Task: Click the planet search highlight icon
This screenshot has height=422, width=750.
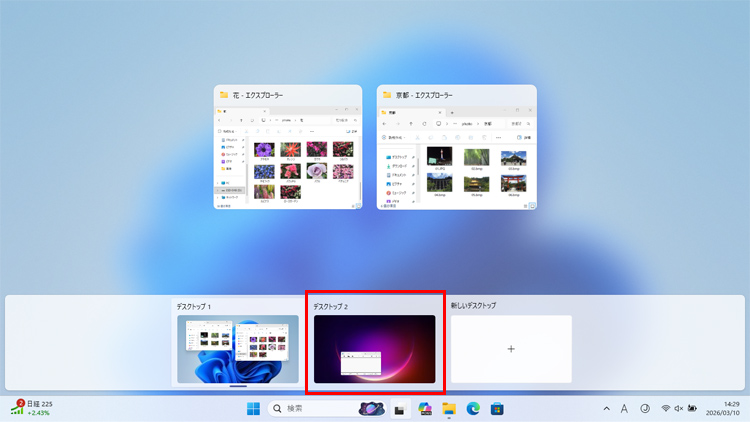Action: point(371,408)
